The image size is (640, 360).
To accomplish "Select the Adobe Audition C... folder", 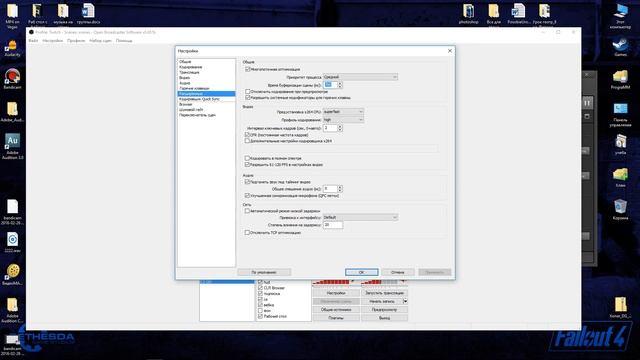I will [x=12, y=310].
